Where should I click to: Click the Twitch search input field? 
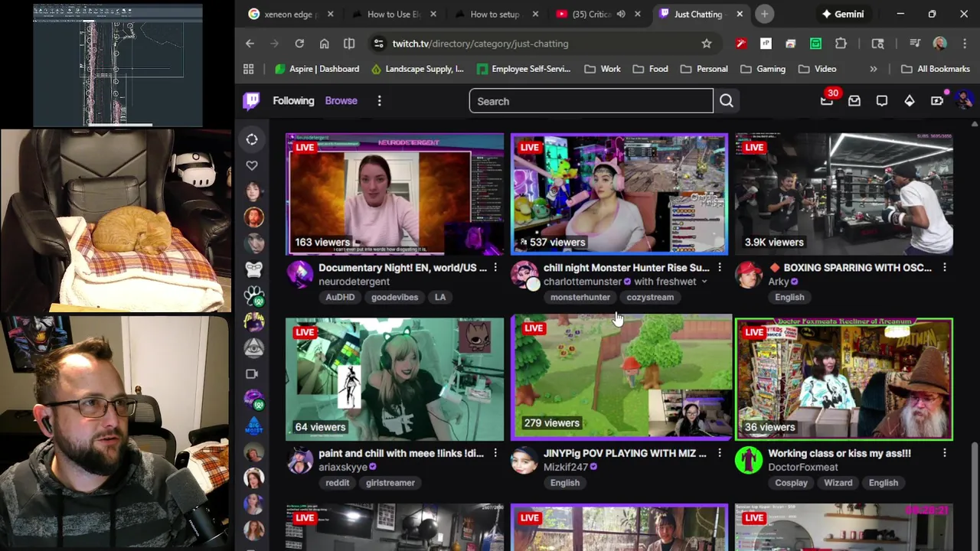pos(590,101)
